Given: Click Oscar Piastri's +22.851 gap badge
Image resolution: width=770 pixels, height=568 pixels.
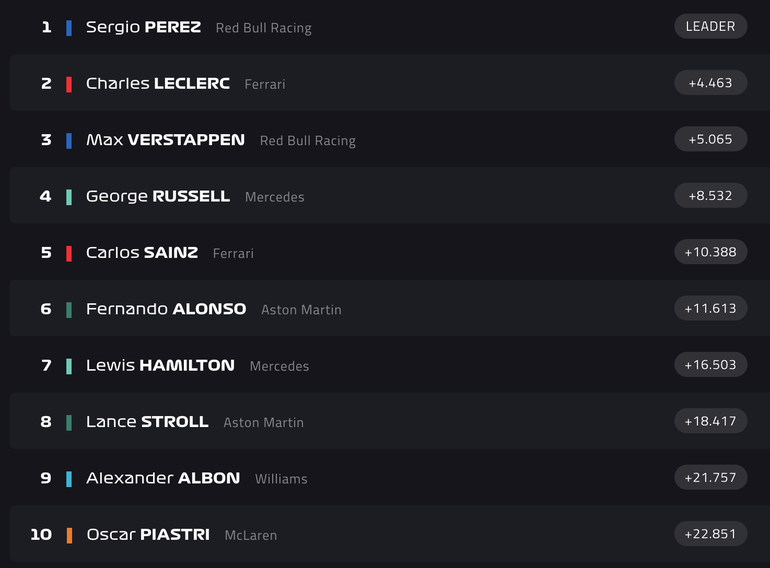Looking at the screenshot, I should [x=711, y=534].
